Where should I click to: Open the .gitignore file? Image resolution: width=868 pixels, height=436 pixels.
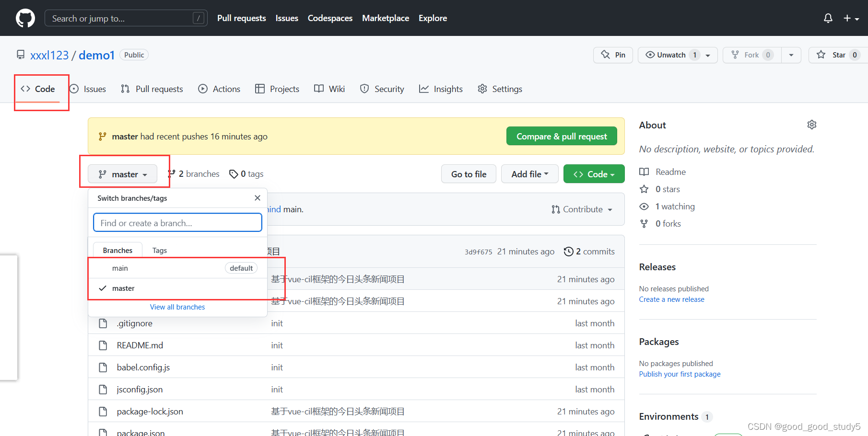click(x=134, y=323)
